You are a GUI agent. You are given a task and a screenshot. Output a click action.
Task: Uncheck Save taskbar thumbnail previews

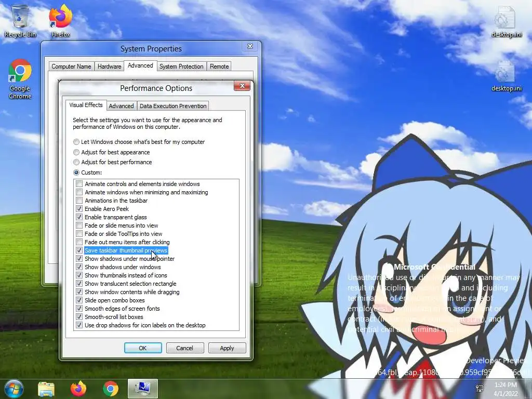coord(79,250)
